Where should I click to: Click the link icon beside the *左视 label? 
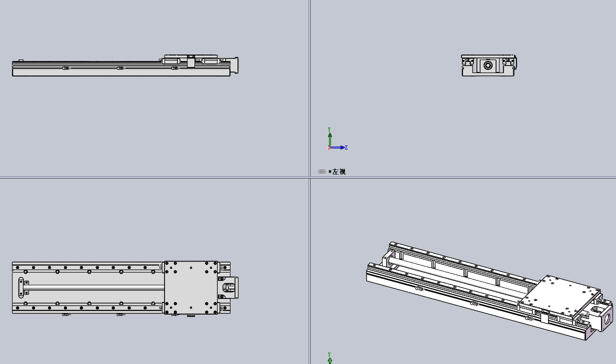tap(321, 171)
